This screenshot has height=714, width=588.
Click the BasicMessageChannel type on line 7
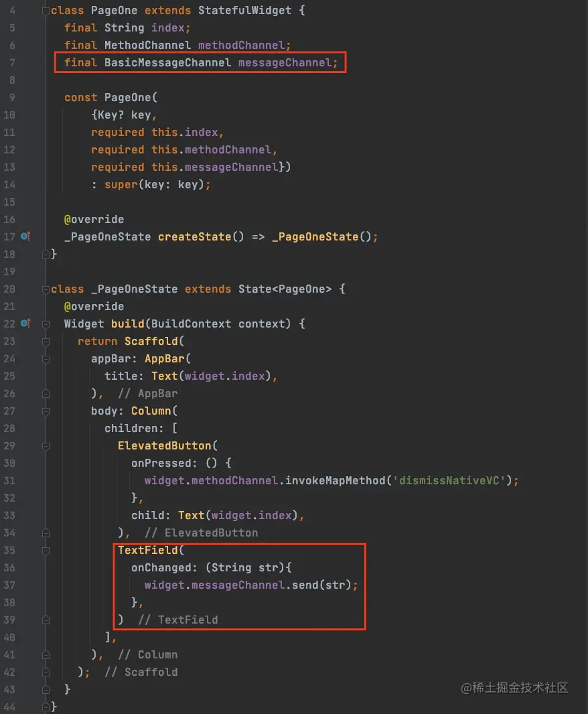click(167, 62)
